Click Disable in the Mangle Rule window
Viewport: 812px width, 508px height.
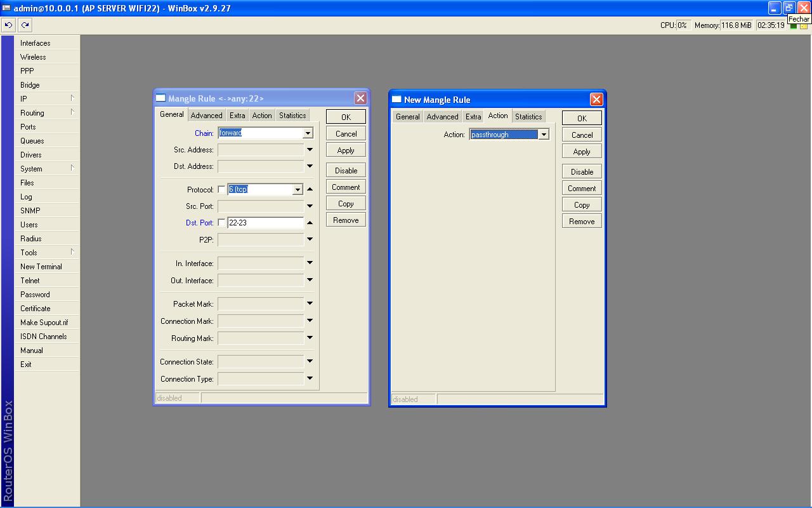pyautogui.click(x=346, y=170)
